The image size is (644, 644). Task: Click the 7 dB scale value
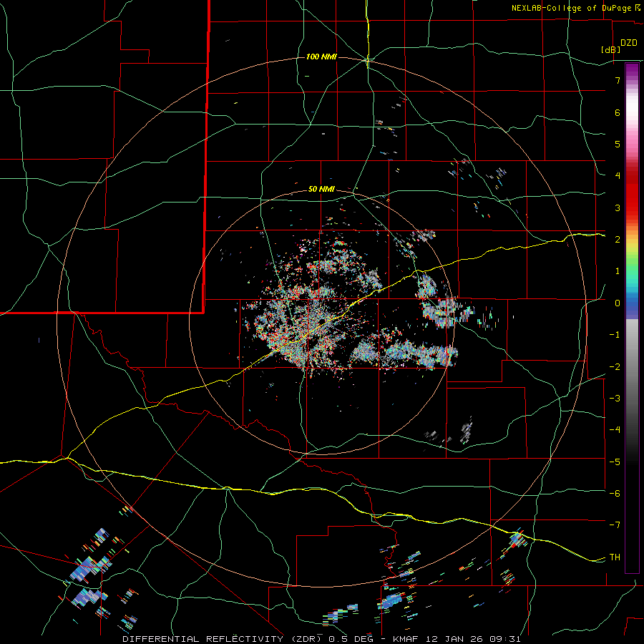(618, 80)
